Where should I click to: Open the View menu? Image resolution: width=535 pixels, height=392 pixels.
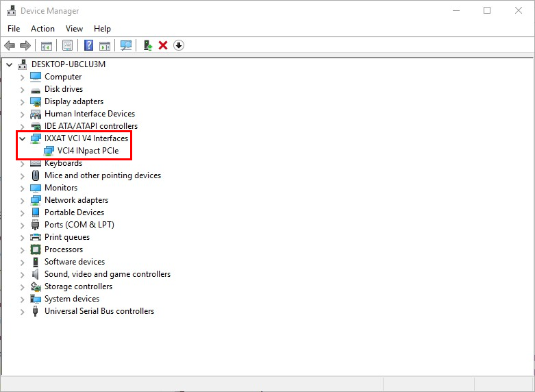[x=74, y=29]
